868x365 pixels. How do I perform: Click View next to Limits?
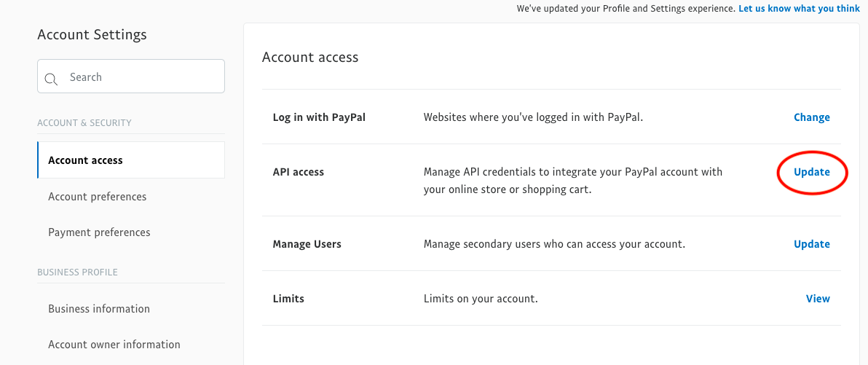point(818,299)
